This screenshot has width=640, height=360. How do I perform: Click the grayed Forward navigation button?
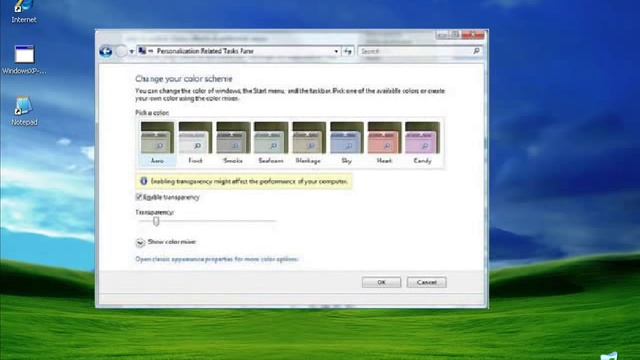[121, 51]
